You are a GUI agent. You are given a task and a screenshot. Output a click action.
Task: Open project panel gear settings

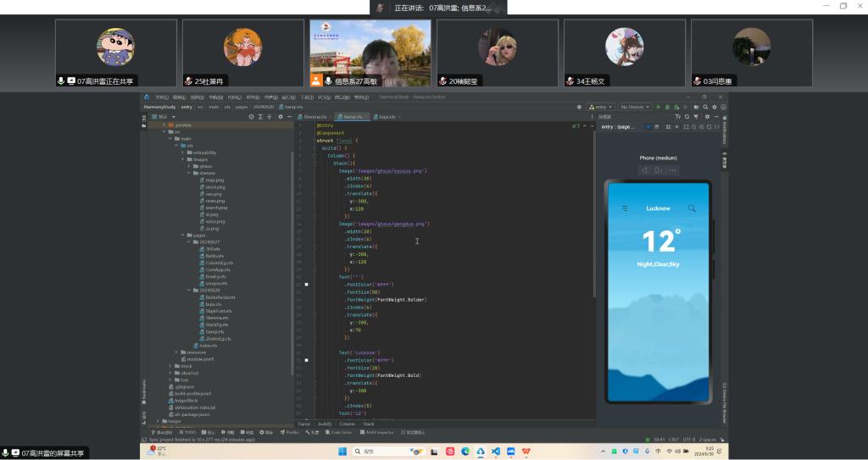pos(280,117)
